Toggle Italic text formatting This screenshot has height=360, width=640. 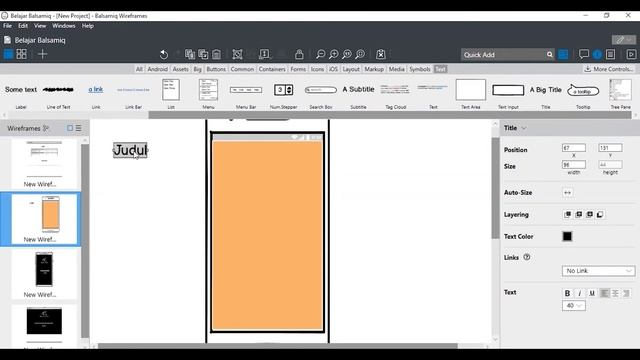coord(580,293)
